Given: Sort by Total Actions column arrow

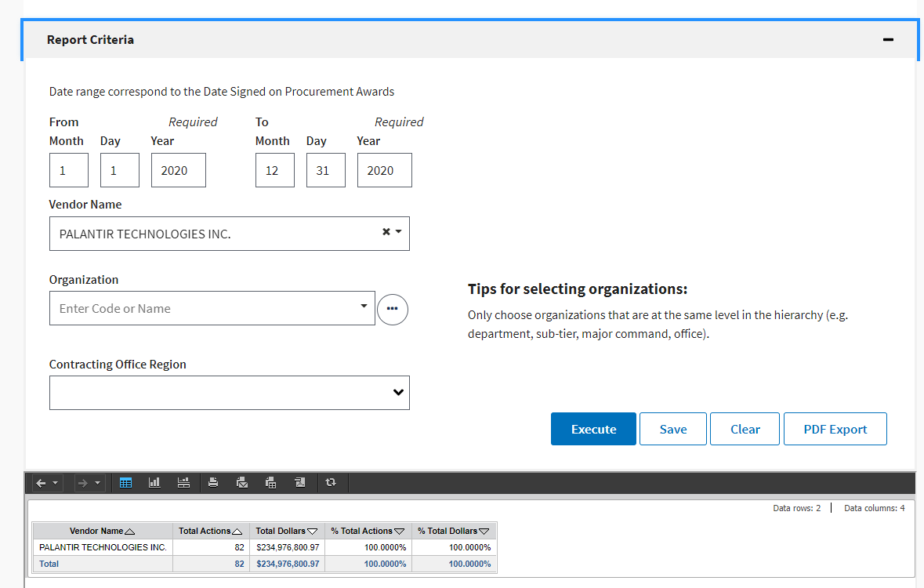Looking at the screenshot, I should (237, 532).
